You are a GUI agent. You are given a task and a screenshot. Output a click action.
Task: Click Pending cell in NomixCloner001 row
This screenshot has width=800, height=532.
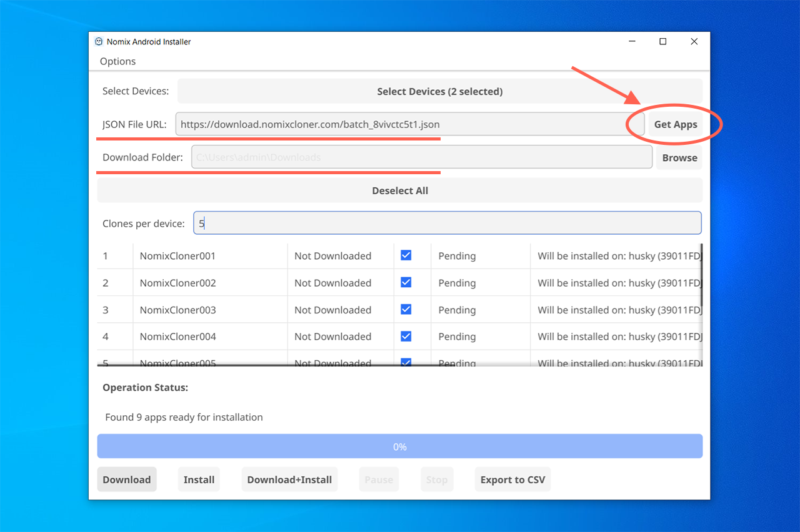481,256
